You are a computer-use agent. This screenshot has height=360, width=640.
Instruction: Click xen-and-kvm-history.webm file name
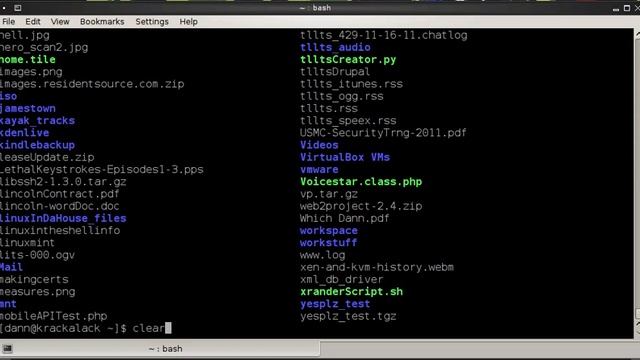click(377, 267)
